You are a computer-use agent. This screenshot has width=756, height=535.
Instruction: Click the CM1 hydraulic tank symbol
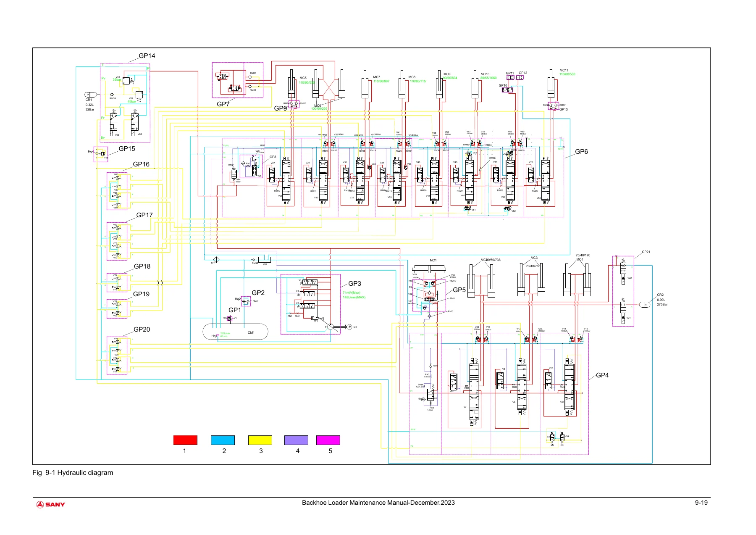(235, 332)
